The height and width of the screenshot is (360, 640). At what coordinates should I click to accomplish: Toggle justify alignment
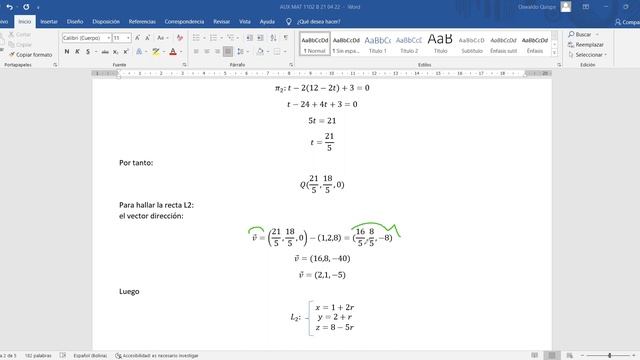(x=228, y=52)
